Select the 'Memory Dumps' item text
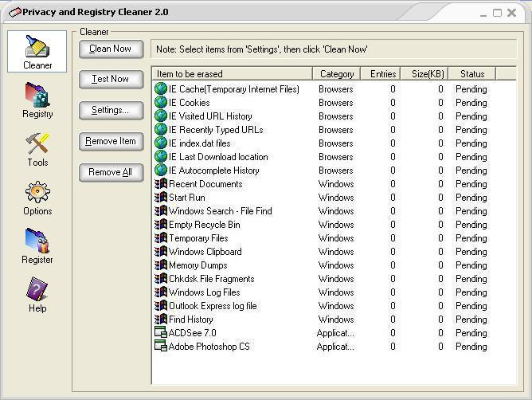 pyautogui.click(x=198, y=265)
